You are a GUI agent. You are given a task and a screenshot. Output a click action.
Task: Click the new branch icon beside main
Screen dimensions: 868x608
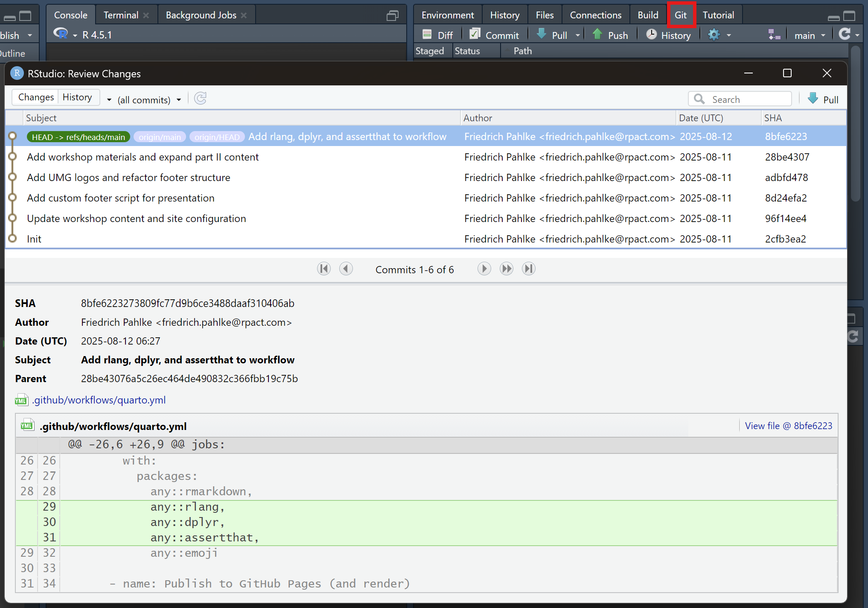(x=774, y=35)
